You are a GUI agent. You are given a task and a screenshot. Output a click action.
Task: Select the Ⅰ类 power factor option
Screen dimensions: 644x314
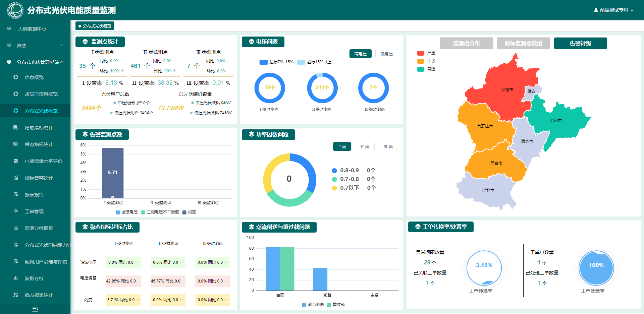(342, 147)
